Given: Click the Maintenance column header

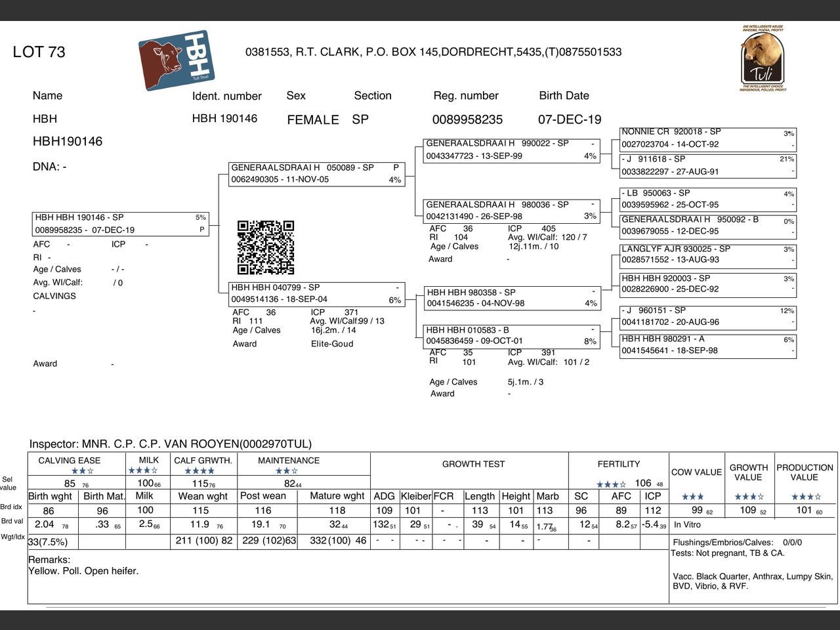Looking at the screenshot, I should (x=289, y=461).
